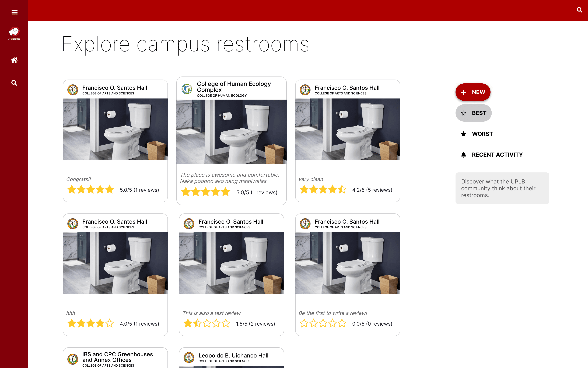Click the five-star rating under "Congrats!!"
This screenshot has height=368, width=588.
[91, 189]
